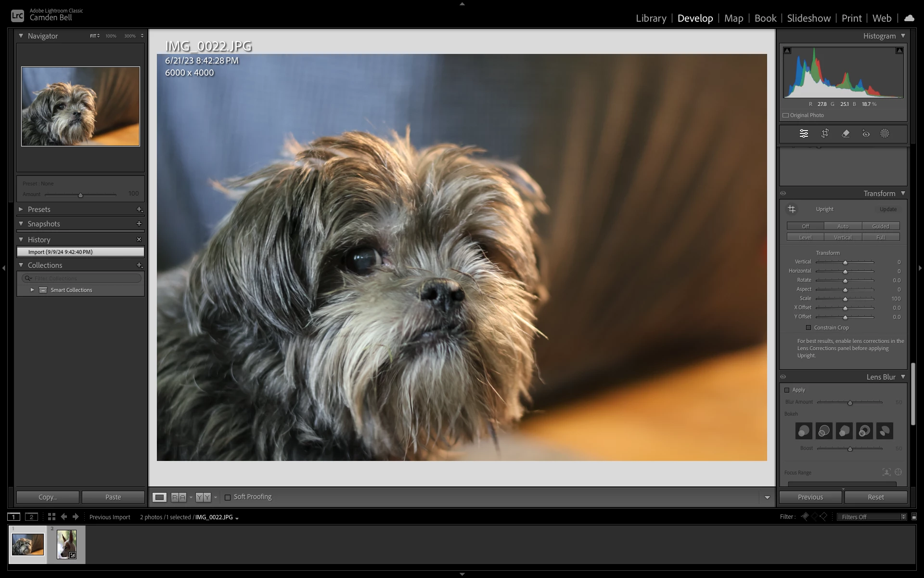
Task: Select the Healing eraser tool icon
Action: point(846,133)
